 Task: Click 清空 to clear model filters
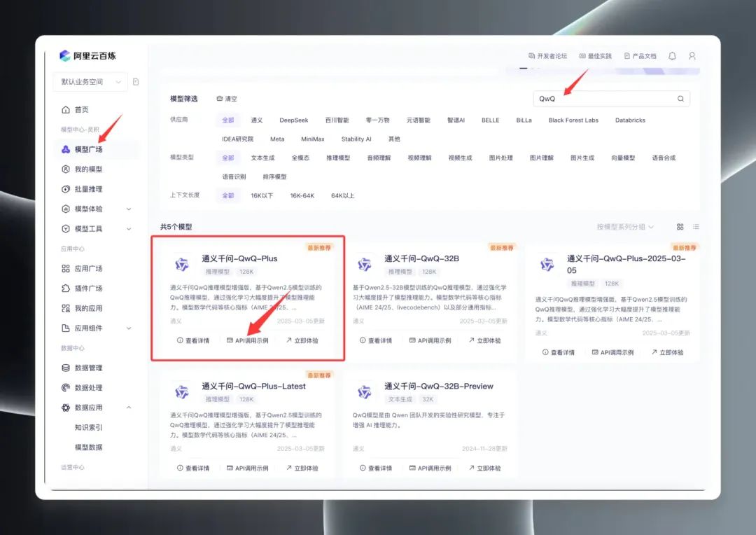coord(226,99)
